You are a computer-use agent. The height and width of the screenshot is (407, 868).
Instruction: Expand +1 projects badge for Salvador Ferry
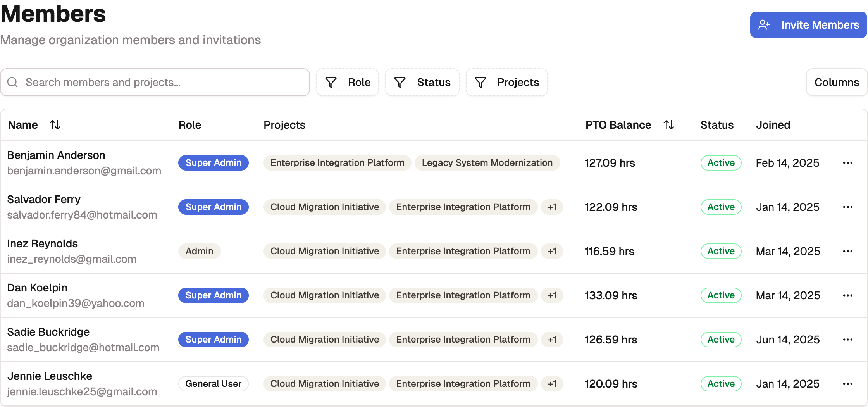(552, 207)
